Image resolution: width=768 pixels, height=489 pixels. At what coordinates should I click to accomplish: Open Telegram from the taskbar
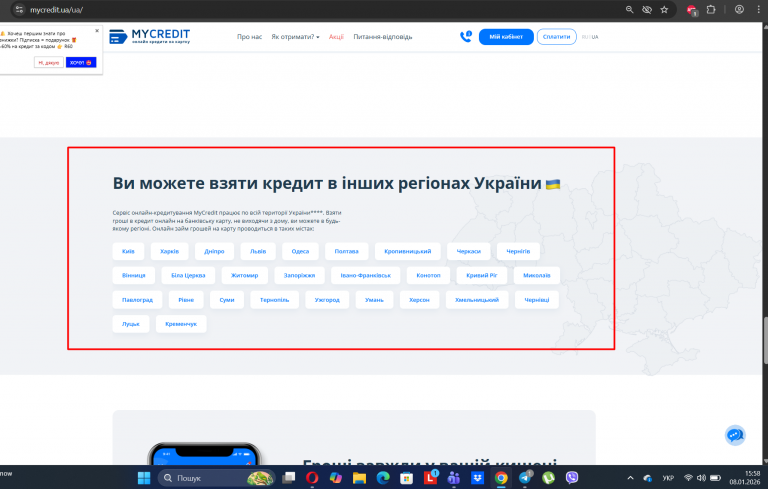coord(525,478)
